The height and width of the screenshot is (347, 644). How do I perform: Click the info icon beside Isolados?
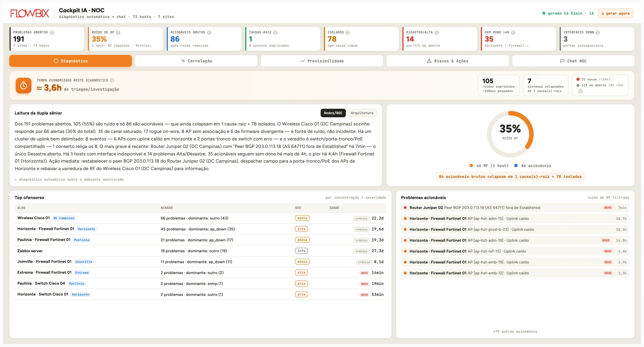pos(348,32)
